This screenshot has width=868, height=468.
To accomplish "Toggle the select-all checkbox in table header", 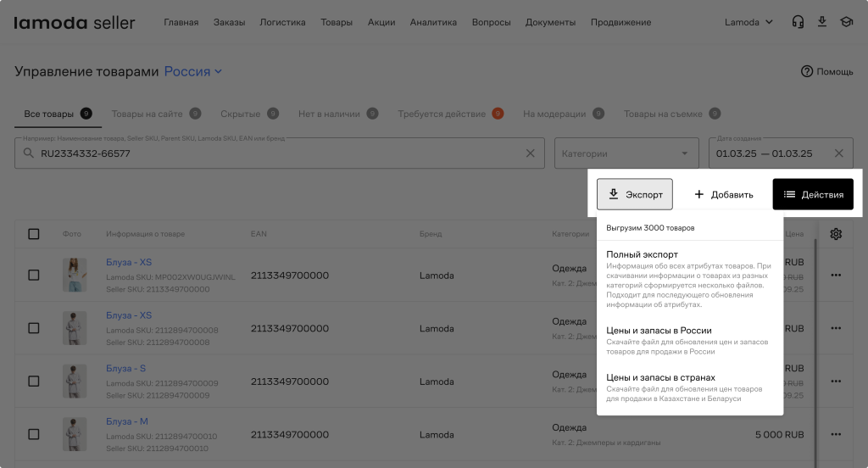I will [34, 234].
